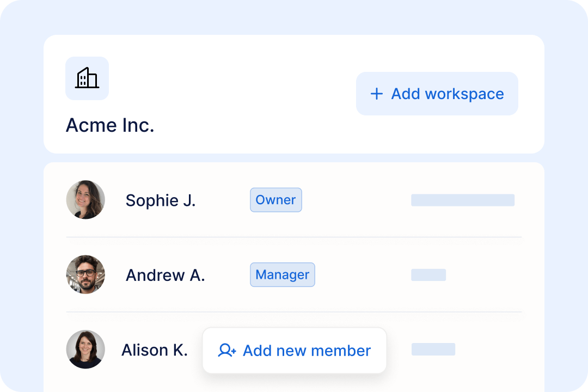Select the Manager role badge for Andrew A.

pyautogui.click(x=282, y=274)
